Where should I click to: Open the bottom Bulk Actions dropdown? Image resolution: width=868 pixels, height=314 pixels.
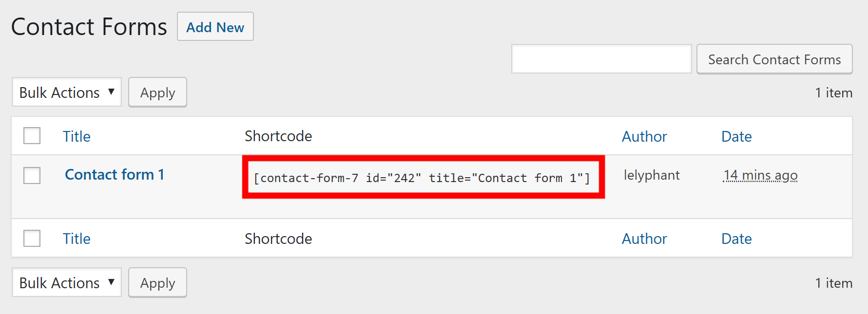point(66,282)
